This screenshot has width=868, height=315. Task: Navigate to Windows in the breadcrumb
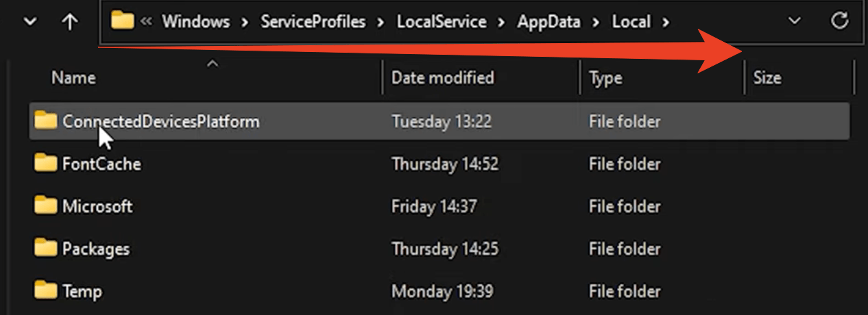[x=196, y=22]
